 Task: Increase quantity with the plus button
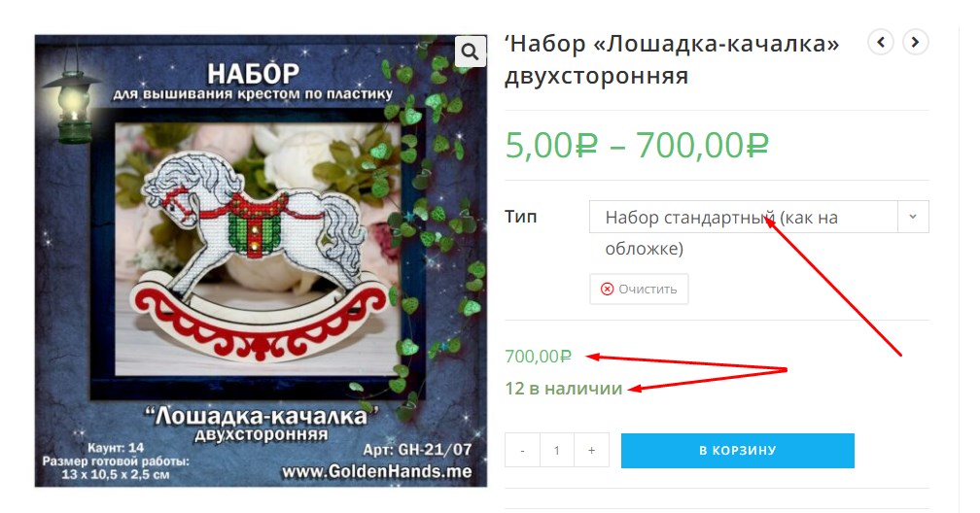click(591, 451)
